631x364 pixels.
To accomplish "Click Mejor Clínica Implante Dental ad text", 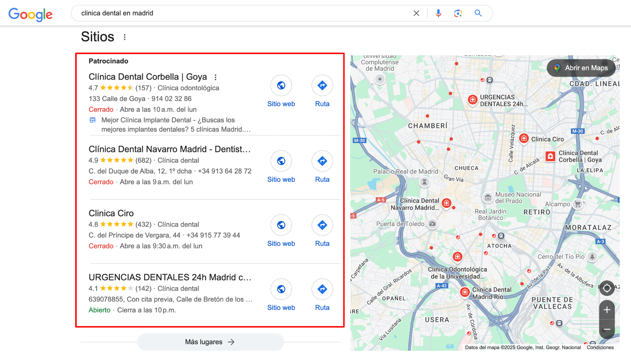I will click(176, 125).
